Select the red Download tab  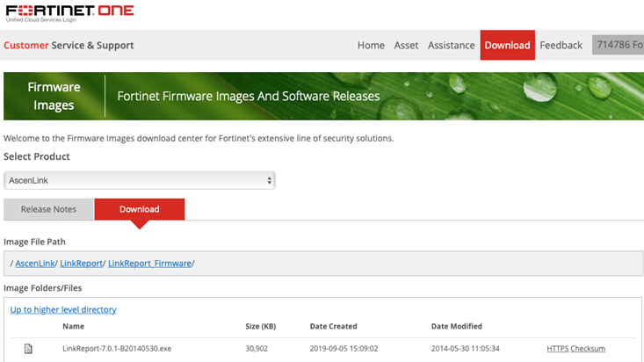click(139, 209)
